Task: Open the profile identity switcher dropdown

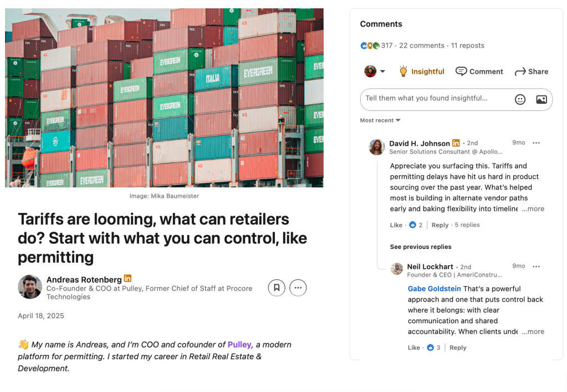Action: [375, 72]
